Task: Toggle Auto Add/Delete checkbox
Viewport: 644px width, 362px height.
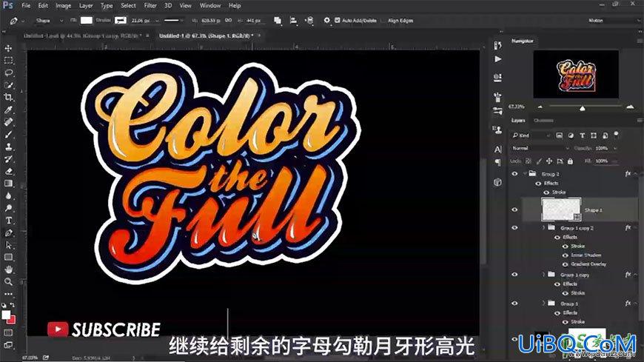Action: tap(338, 20)
